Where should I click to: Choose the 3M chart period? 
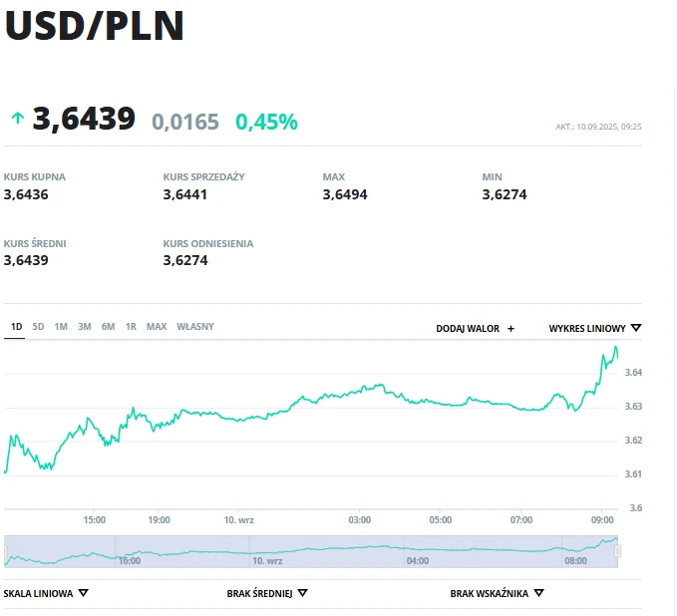click(85, 327)
